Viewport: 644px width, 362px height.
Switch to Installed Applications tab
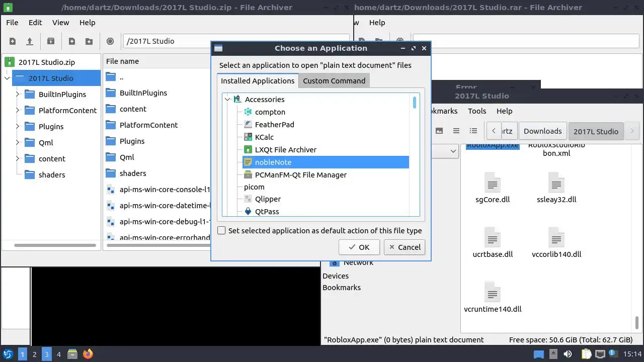click(x=258, y=80)
